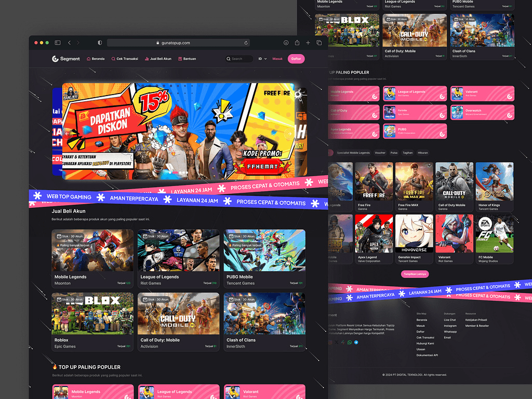
Task: Click into the navbar Search field
Action: point(239,59)
